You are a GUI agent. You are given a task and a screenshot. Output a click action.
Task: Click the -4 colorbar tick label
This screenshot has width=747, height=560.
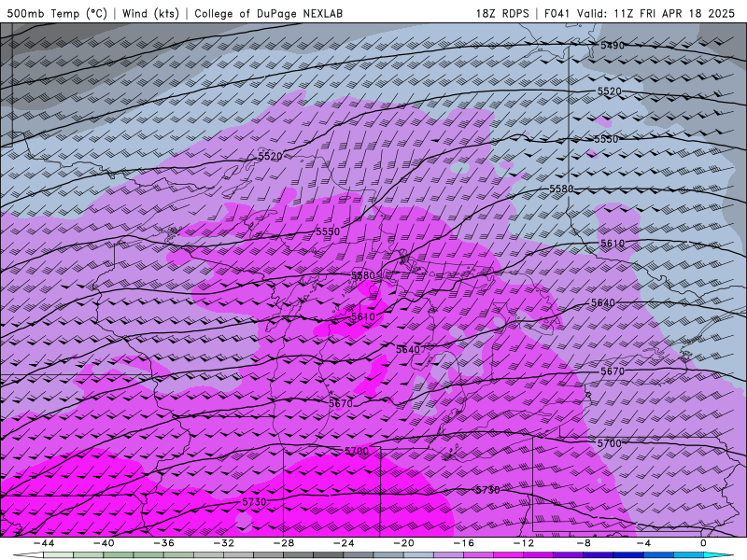point(643,543)
